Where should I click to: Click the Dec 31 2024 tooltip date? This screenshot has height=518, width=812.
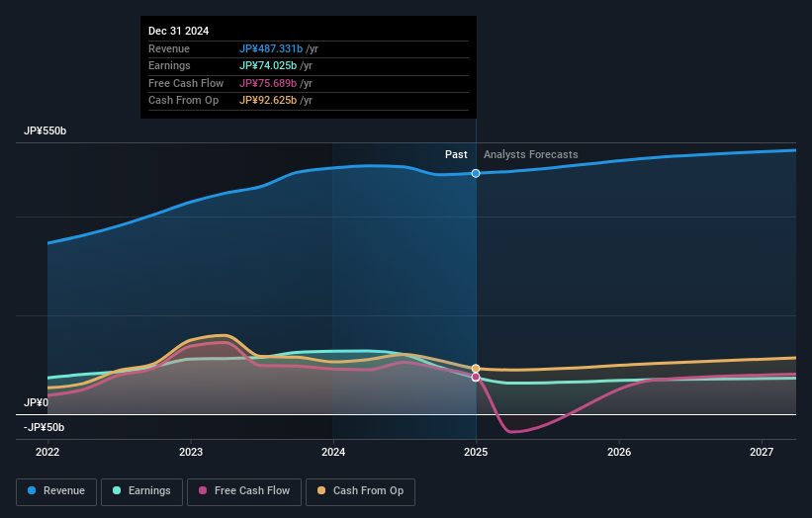click(179, 31)
